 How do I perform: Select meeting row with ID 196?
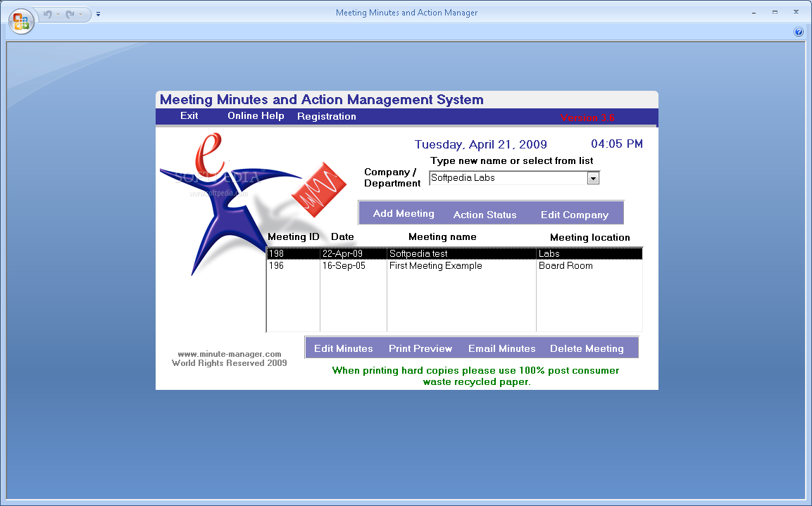click(x=455, y=265)
